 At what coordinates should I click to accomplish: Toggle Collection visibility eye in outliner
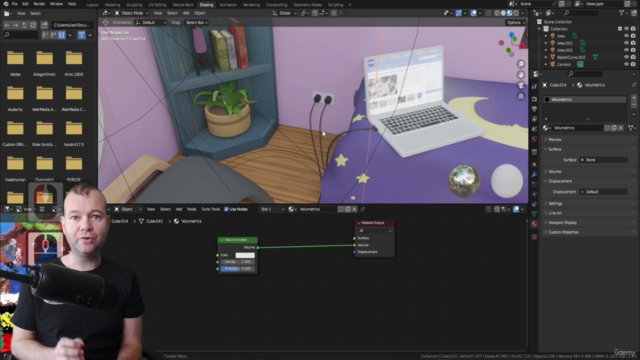click(x=627, y=29)
